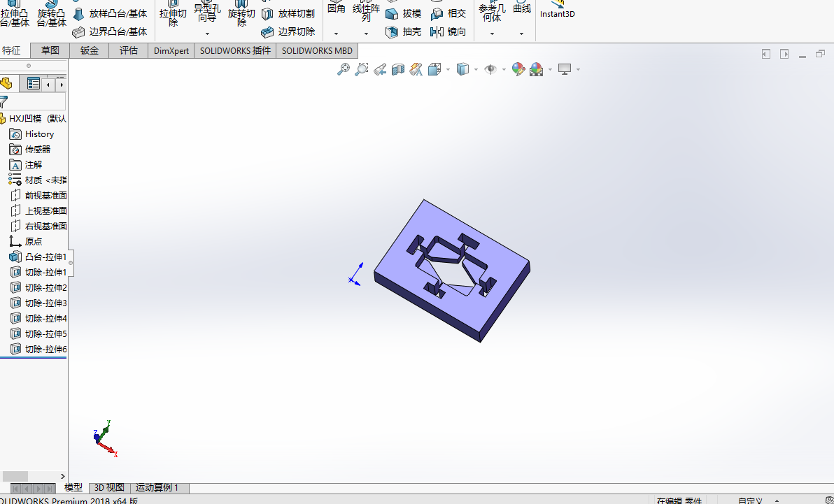Open the 线性阵列 pattern dropdown arrow
This screenshot has width=834, height=504.
[x=366, y=34]
